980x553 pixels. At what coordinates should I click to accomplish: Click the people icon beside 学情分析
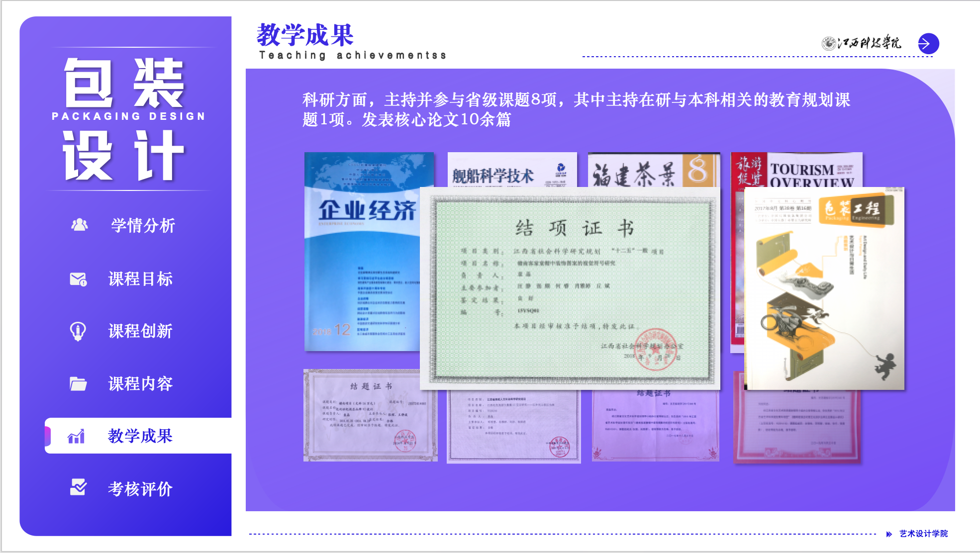point(80,225)
